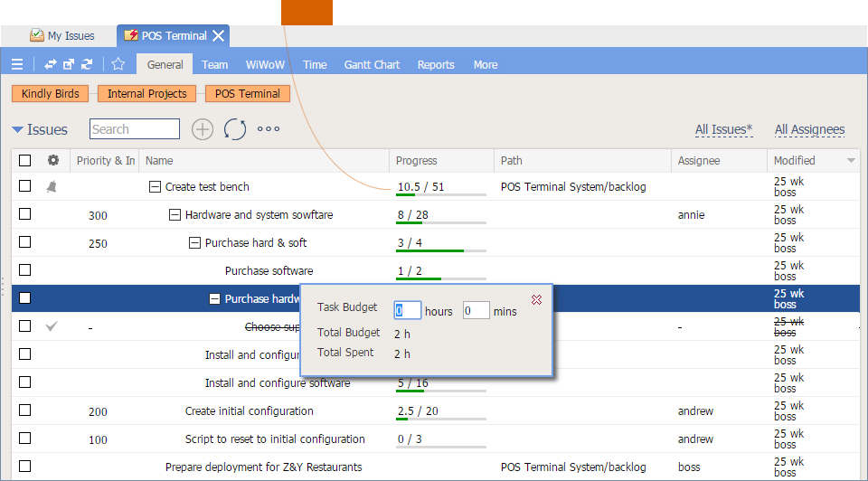Mark the project as favorite with star icon
868x481 pixels.
[x=118, y=64]
